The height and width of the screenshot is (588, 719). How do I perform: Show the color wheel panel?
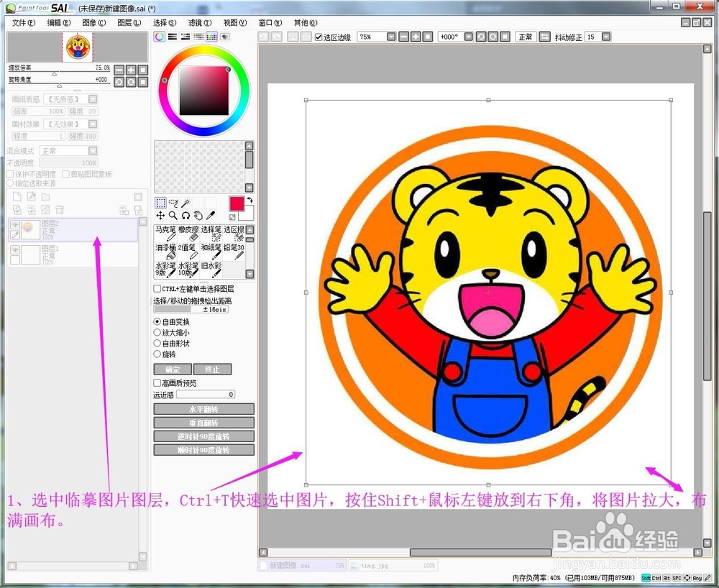159,37
